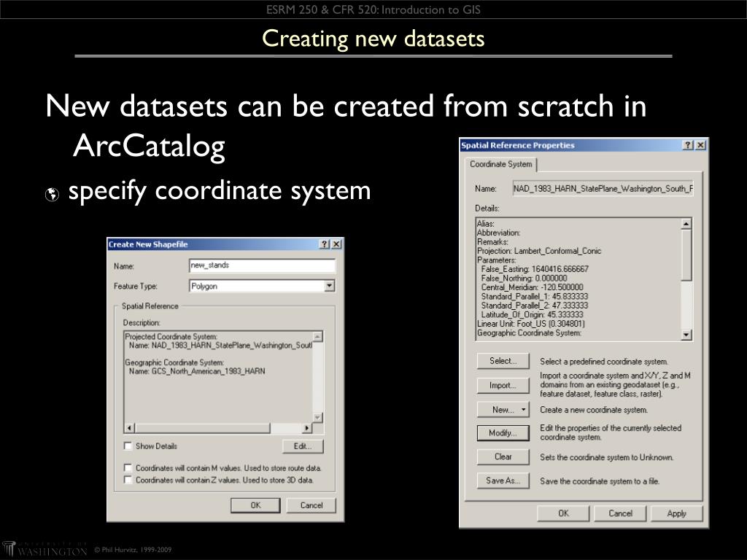Click 'Name: GCS_North_American_1983_HARN' text

click(x=197, y=371)
